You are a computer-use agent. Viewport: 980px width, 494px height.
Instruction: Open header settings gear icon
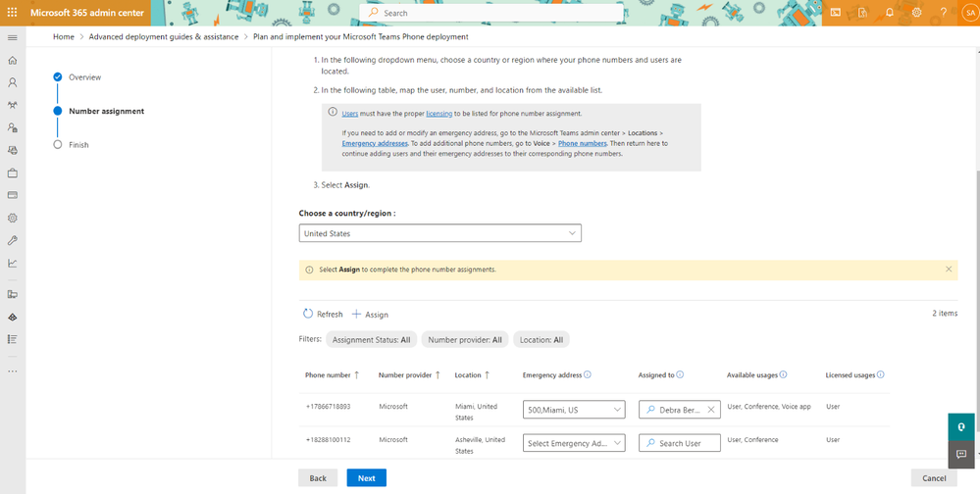917,13
